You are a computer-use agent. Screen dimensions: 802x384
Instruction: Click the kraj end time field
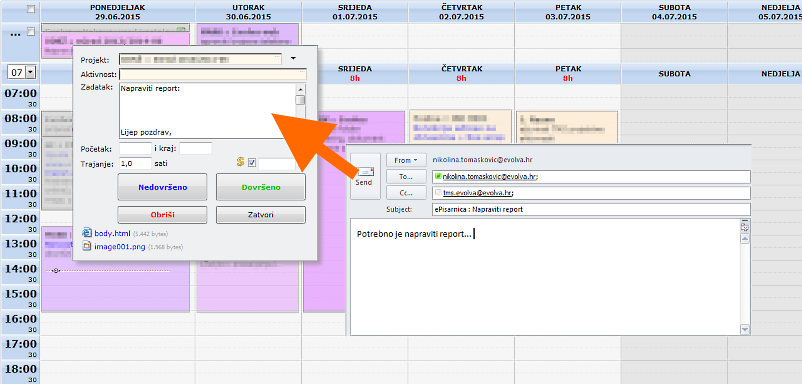195,149
